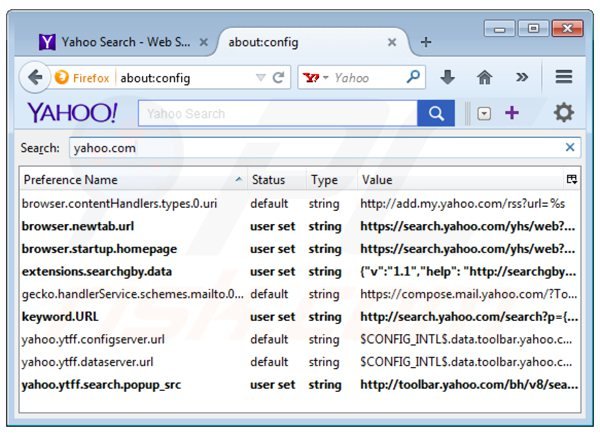The height and width of the screenshot is (436, 600).
Task: Select the yahoo.ytff.dataserver.url preference
Action: click(300, 362)
